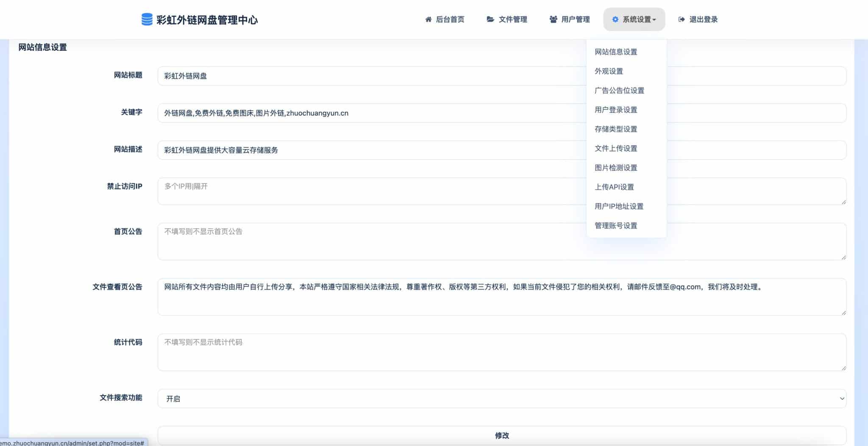Go to 后台首页 nav link
Viewport: 868px width, 446px height.
pyautogui.click(x=445, y=19)
